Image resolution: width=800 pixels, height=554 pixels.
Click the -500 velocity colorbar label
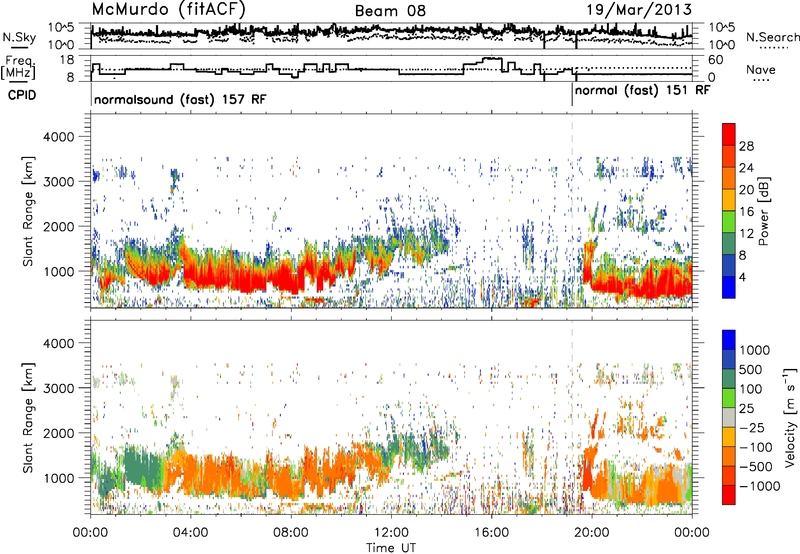756,467
